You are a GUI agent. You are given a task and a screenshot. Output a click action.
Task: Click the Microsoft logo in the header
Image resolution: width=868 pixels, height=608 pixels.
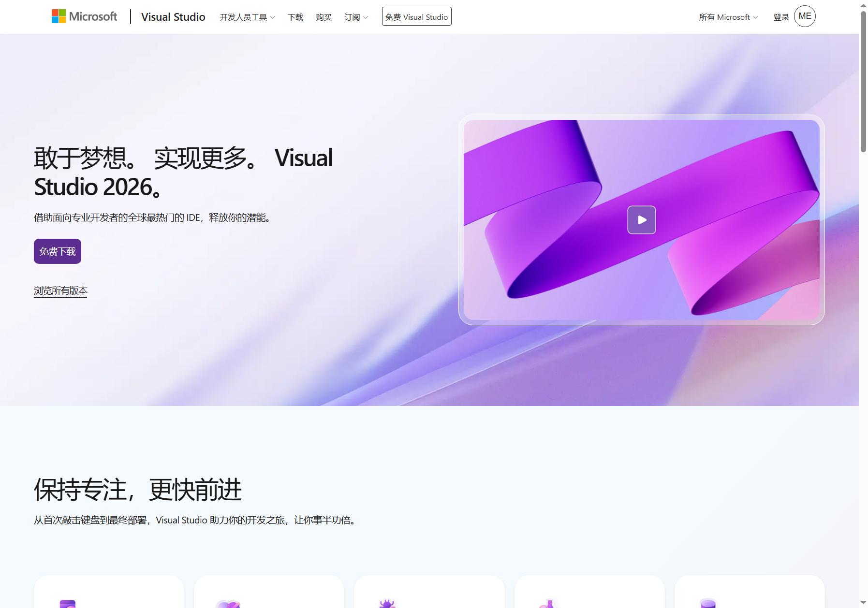[x=84, y=16]
